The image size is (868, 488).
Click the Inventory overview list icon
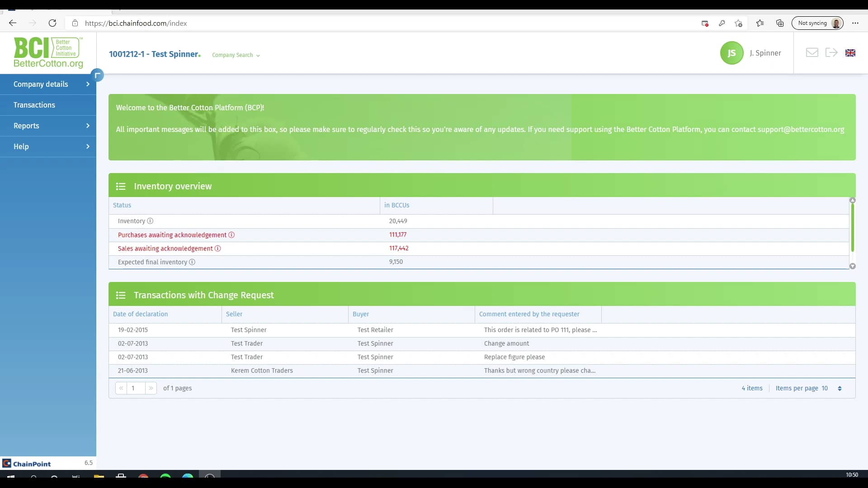pos(120,186)
